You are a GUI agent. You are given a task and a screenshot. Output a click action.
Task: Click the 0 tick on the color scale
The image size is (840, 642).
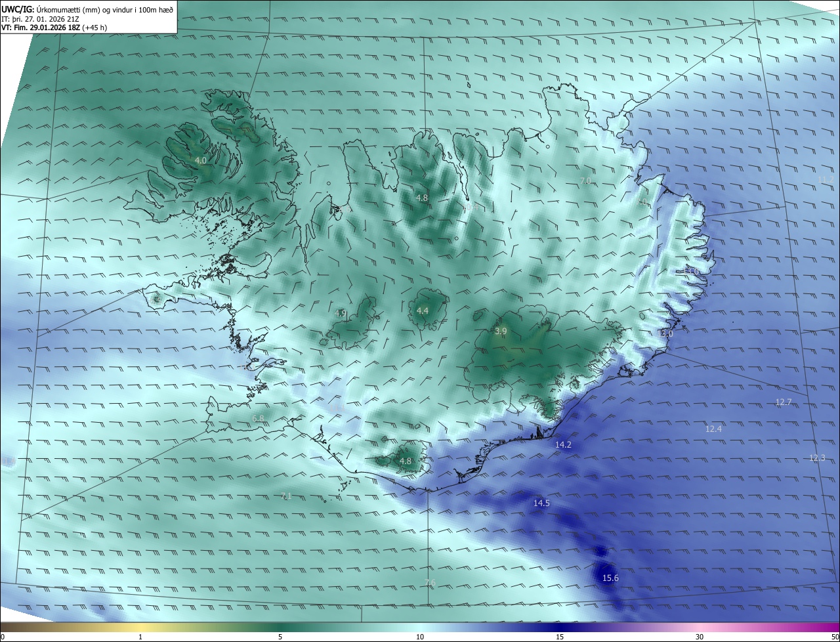[x=3, y=637]
